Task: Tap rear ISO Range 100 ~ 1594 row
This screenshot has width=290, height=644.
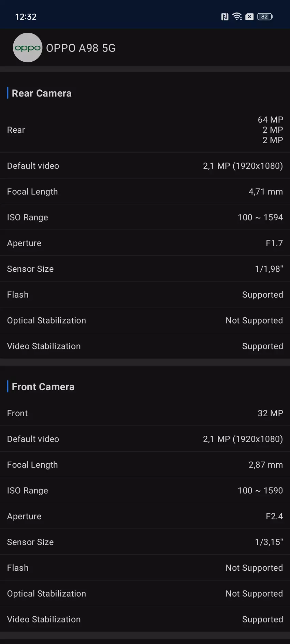Action: 145,217
